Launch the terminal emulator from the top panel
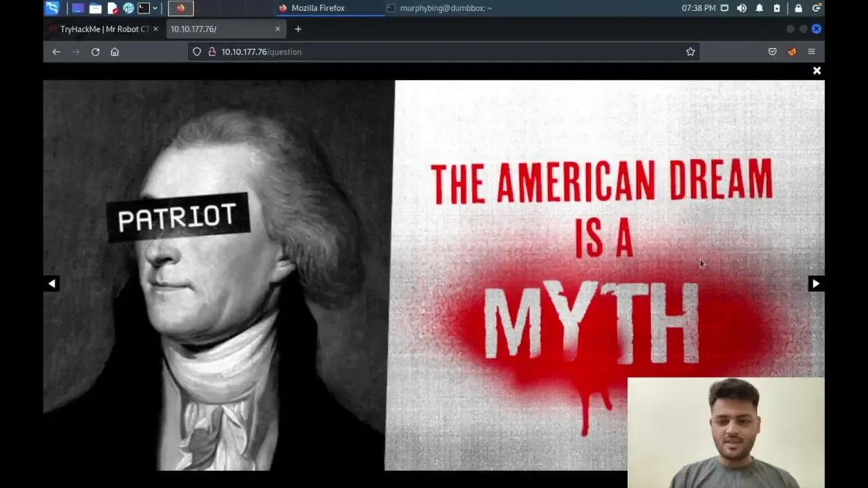Viewport: 868px width, 488px height. pos(143,7)
